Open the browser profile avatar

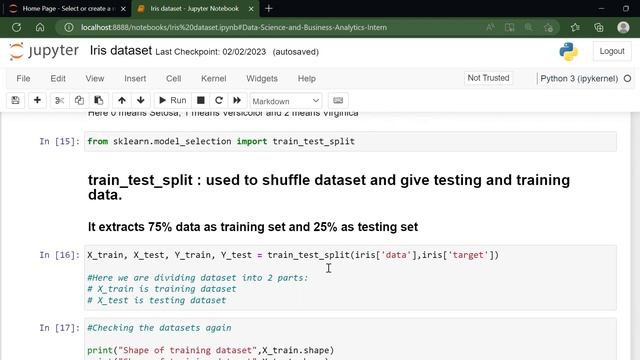[x=623, y=27]
